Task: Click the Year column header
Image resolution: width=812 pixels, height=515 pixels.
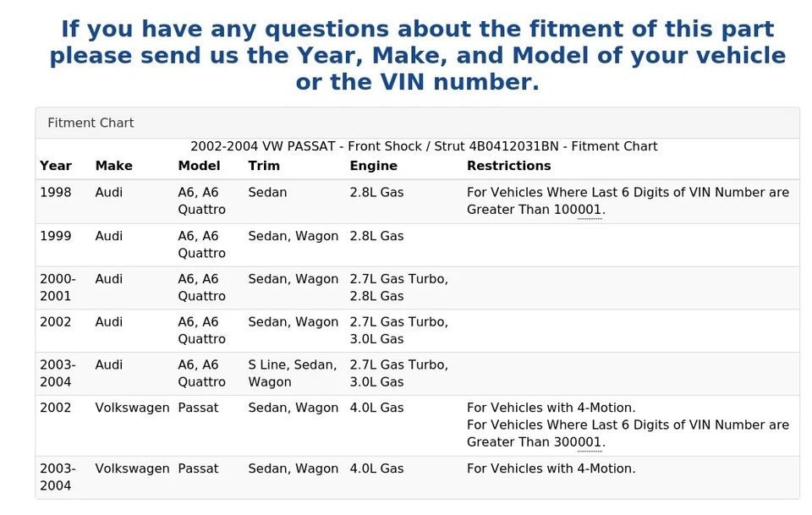Action: [x=56, y=166]
